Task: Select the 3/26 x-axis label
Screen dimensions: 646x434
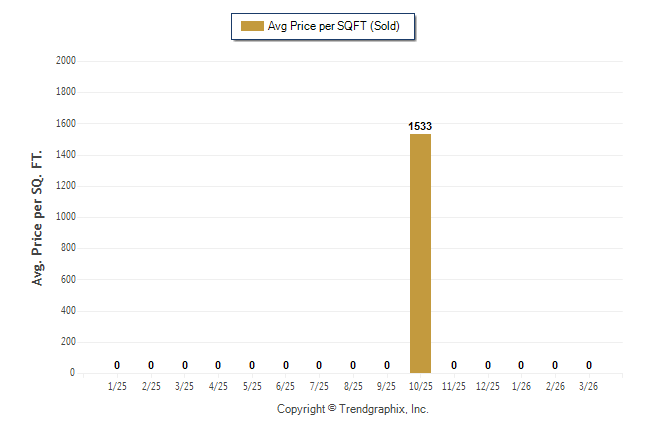Action: pos(589,386)
